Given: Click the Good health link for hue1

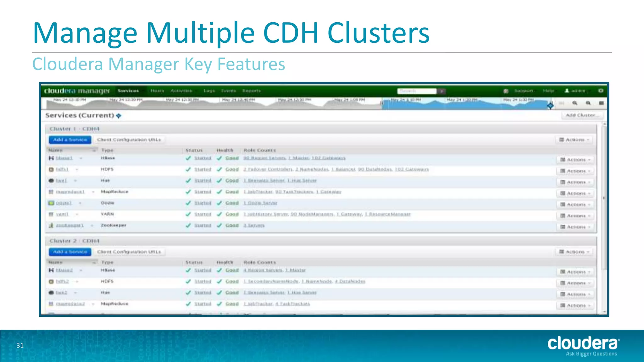Looking at the screenshot, I should tap(232, 181).
